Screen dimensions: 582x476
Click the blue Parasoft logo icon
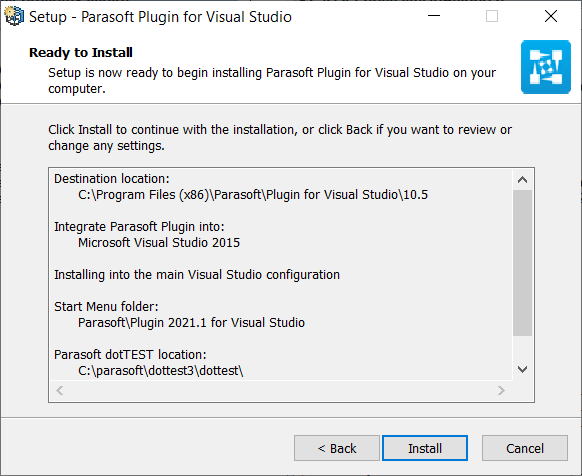(546, 67)
